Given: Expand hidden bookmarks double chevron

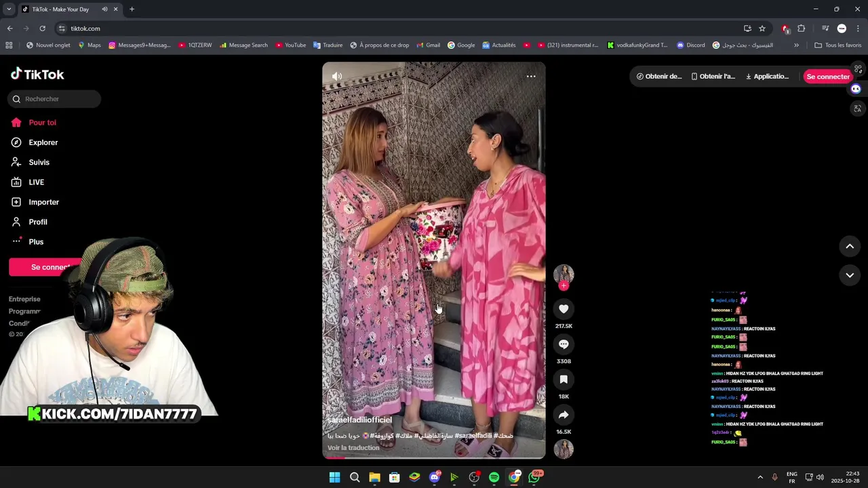Looking at the screenshot, I should (x=796, y=45).
